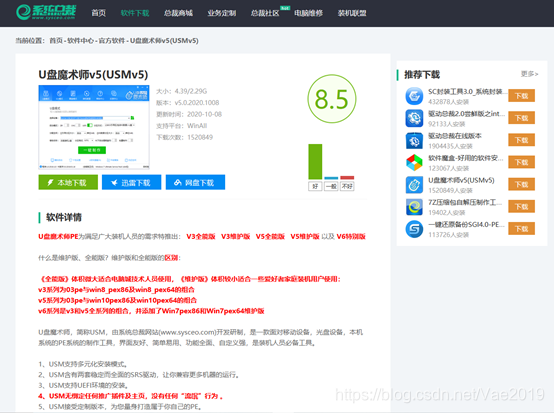
Task: Click 下载 button for SC封装工具3.0
Action: (x=521, y=96)
